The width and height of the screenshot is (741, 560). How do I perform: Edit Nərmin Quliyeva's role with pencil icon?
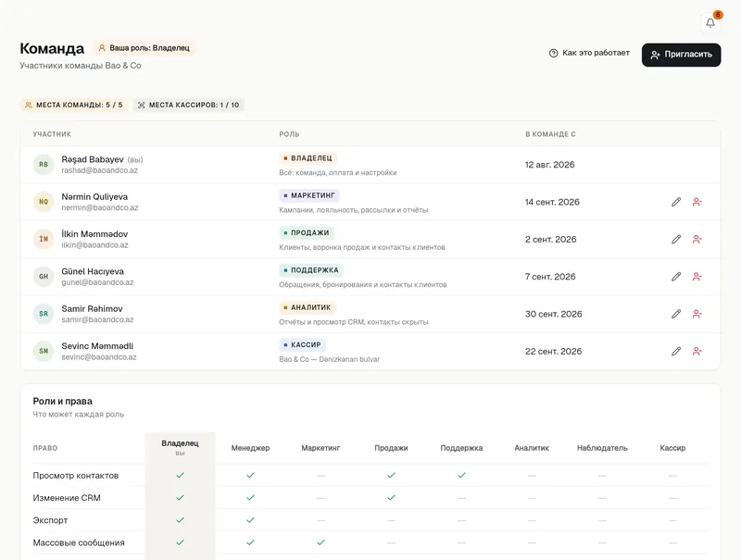click(676, 202)
